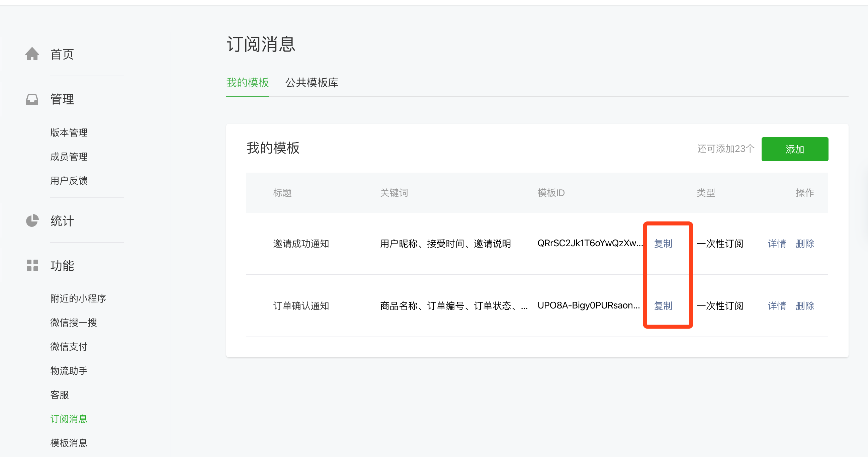The height and width of the screenshot is (457, 868).
Task: Go to 成员管理 page
Action: pyautogui.click(x=69, y=157)
